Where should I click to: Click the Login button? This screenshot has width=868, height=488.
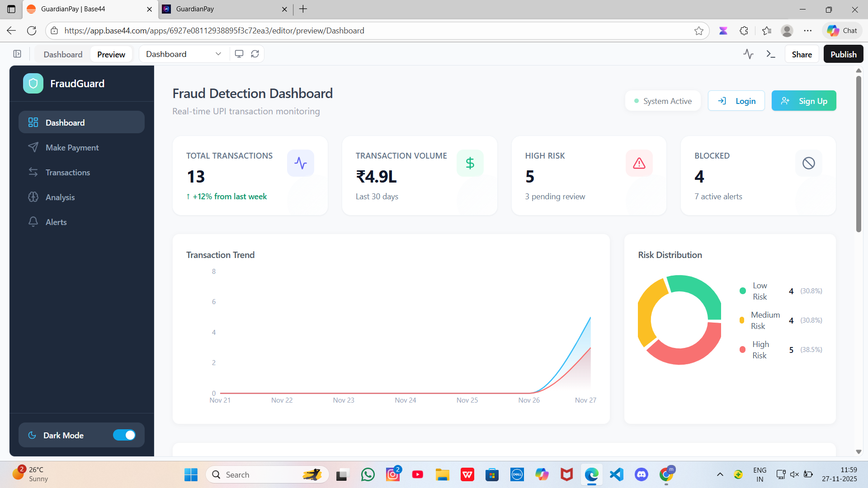click(x=736, y=100)
